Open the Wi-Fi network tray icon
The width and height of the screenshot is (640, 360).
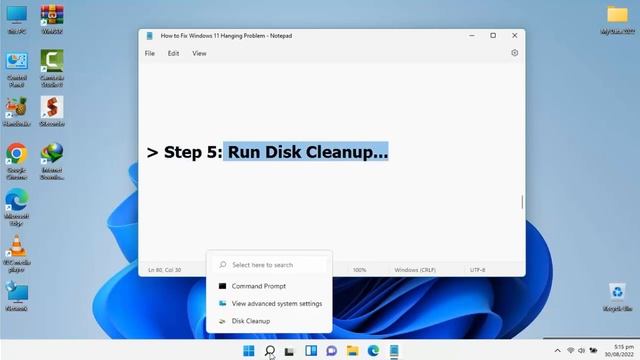(x=571, y=351)
